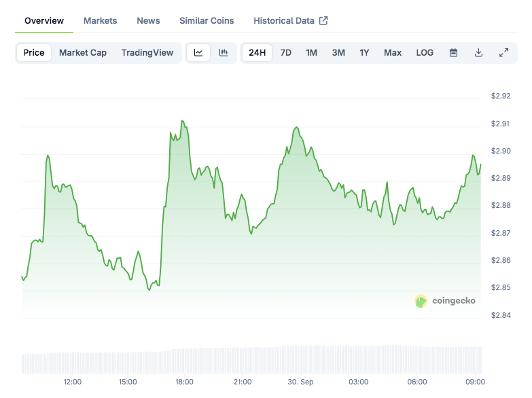This screenshot has height=398, width=532.
Task: Select the Overview tab
Action: pos(44,20)
